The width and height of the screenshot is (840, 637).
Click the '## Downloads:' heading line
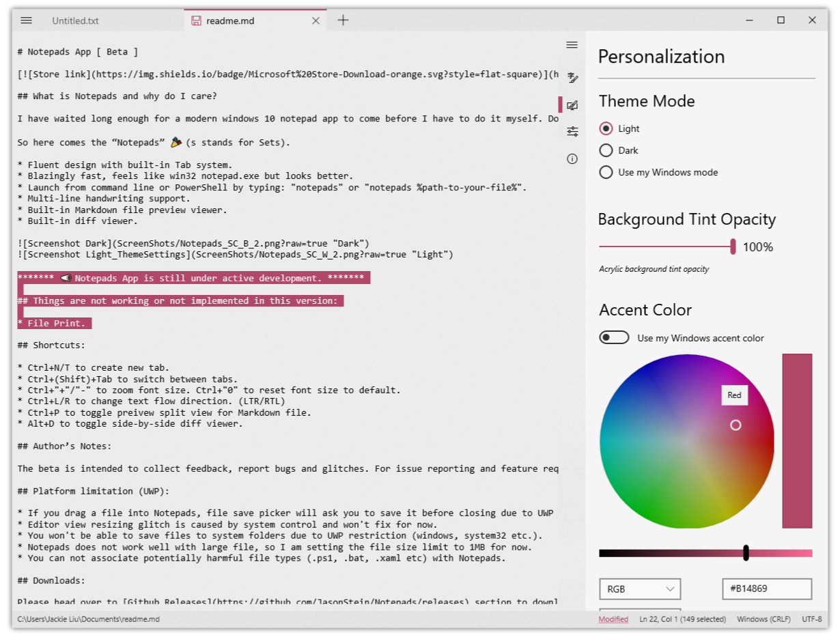pos(51,581)
